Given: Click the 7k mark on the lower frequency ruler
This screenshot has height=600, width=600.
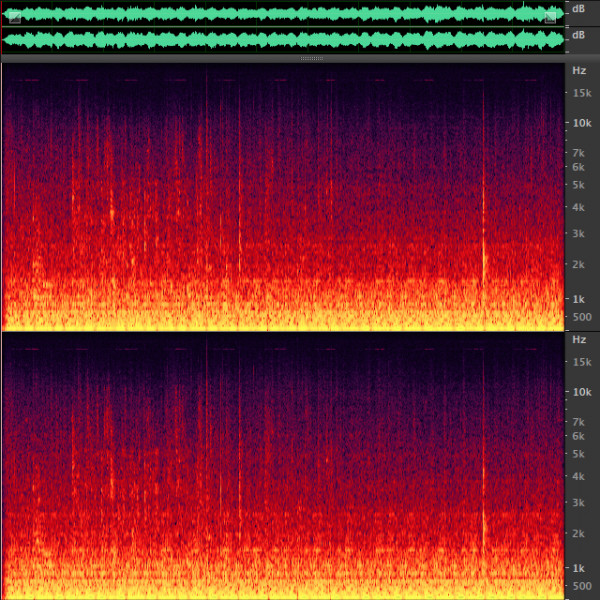Looking at the screenshot, I should pyautogui.click(x=578, y=421).
